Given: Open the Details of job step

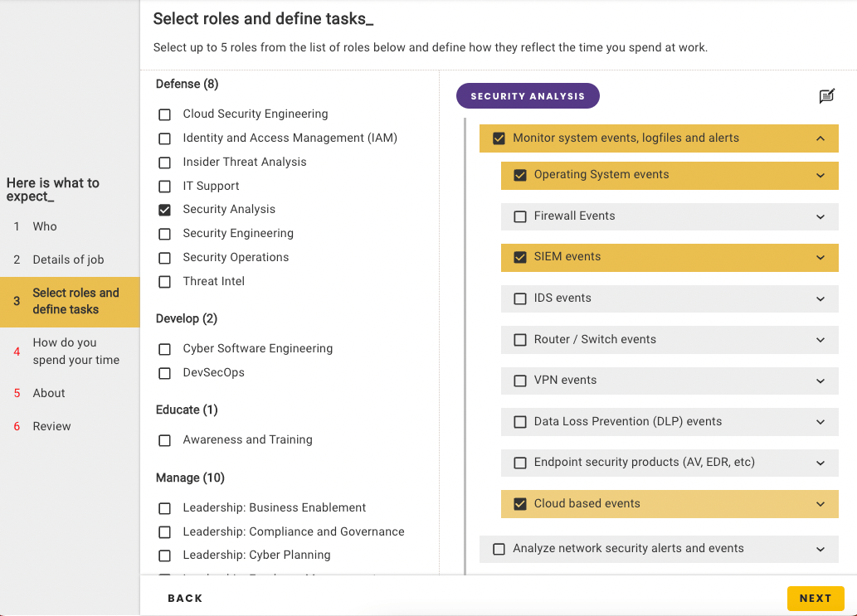Looking at the screenshot, I should point(68,259).
